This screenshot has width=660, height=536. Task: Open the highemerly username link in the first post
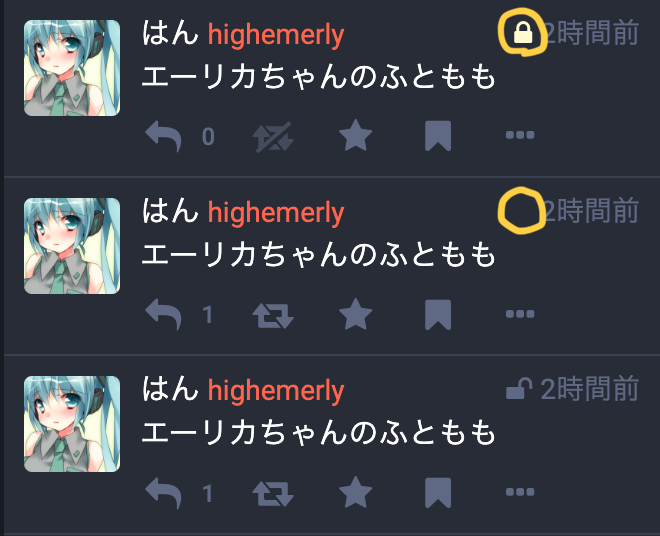(276, 35)
